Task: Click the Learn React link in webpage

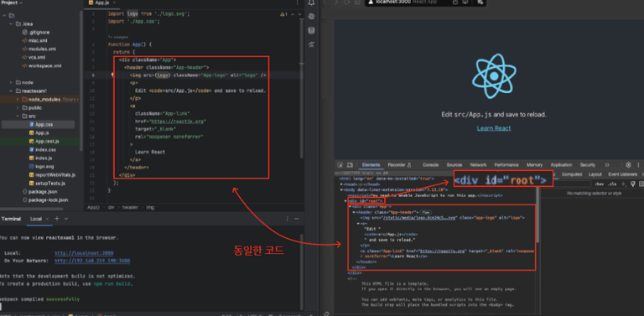Action: point(494,128)
